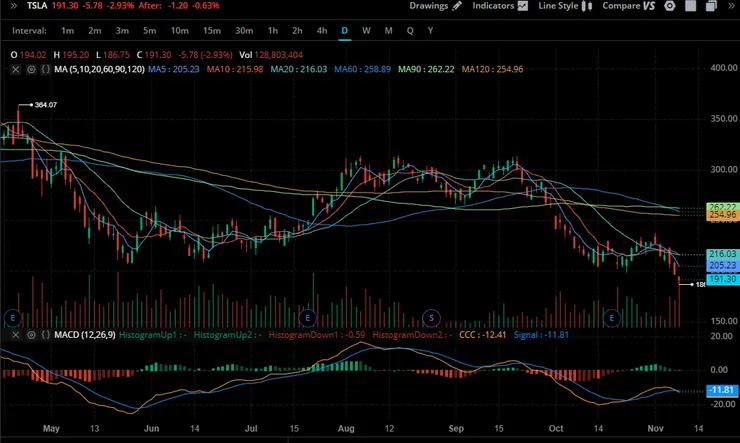Click the MACD (12,26,9) label
This screenshot has height=443, width=740.
(x=84, y=335)
